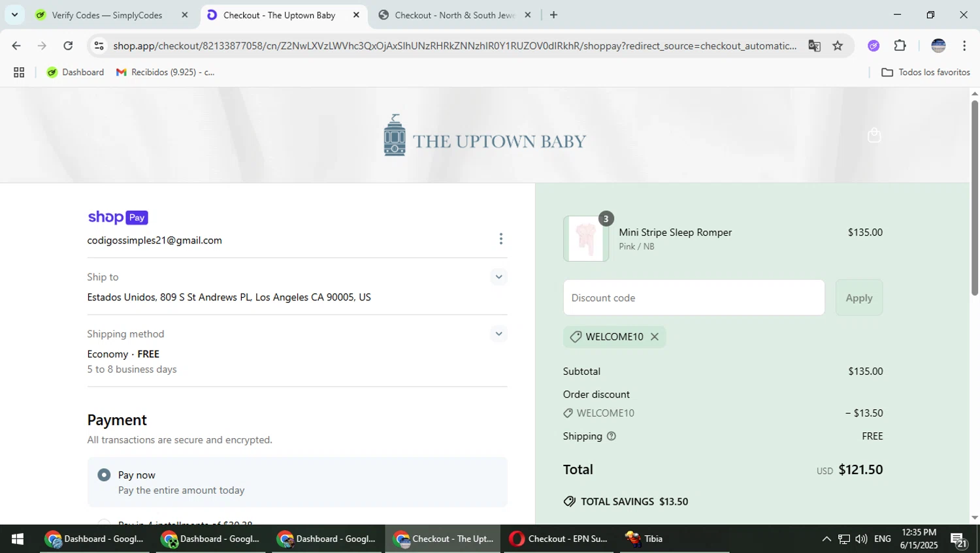Click the page vertical scrollbar
980x553 pixels.
coord(975,198)
